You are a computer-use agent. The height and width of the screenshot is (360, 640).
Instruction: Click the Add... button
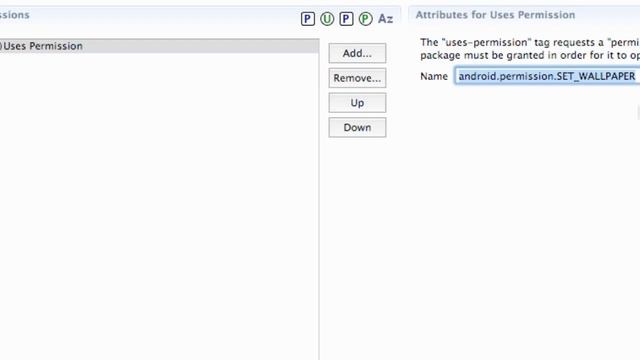click(x=357, y=53)
